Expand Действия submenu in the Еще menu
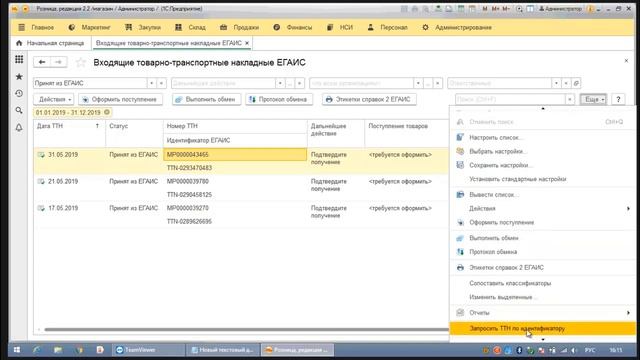 (542, 209)
